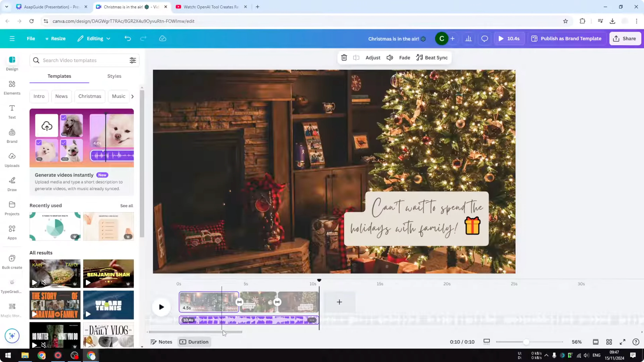Delete the selected audio clip
Viewport: 644px width, 362px height.
coord(344,58)
